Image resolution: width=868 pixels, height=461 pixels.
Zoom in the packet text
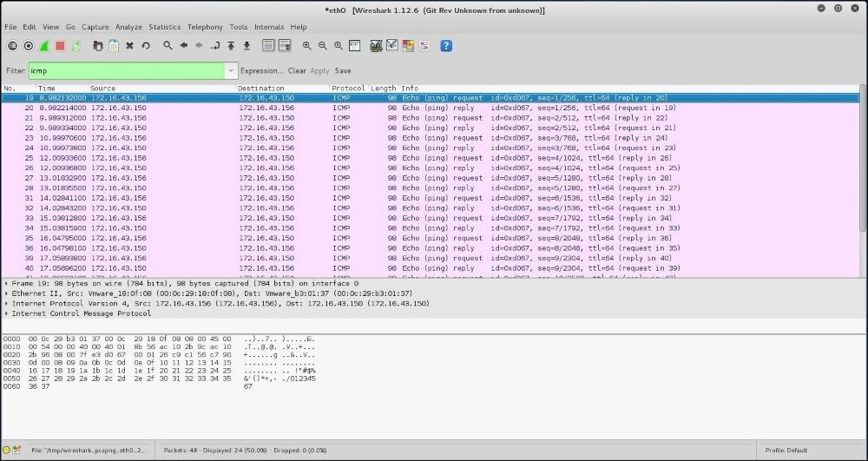pyautogui.click(x=306, y=46)
